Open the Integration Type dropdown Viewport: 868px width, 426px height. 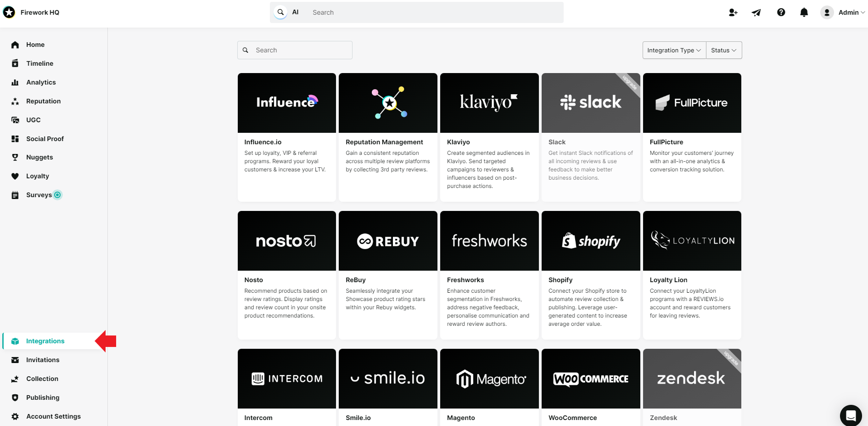point(673,50)
